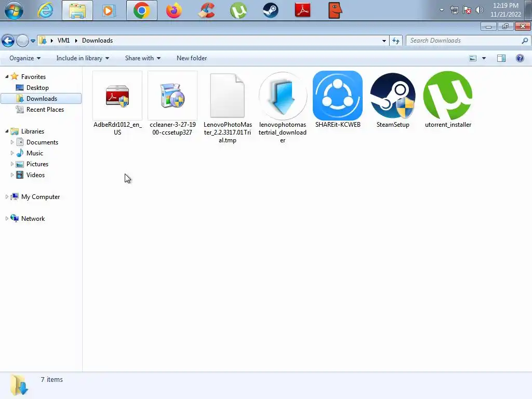Click the Downloads breadcrumb segment

(x=97, y=41)
